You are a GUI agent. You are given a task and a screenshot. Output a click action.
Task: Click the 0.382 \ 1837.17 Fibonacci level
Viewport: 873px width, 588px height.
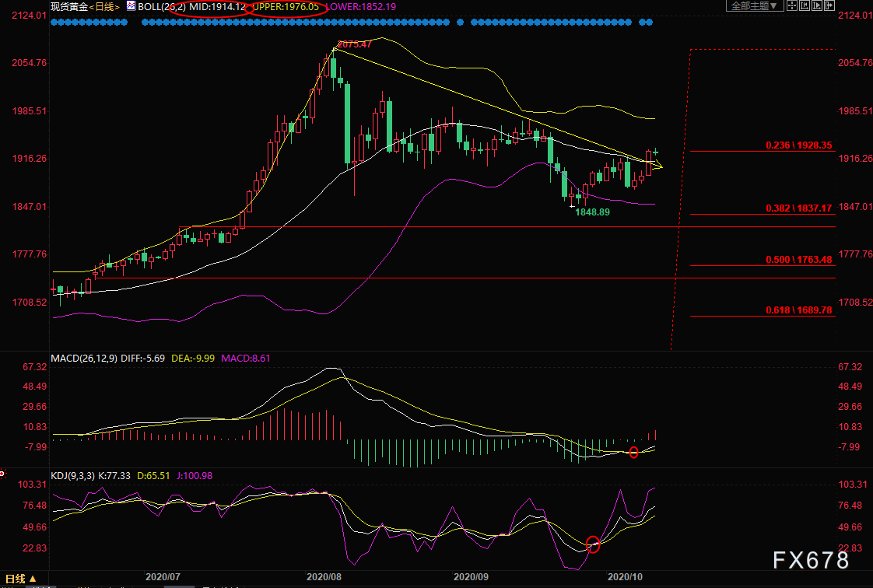(x=798, y=209)
